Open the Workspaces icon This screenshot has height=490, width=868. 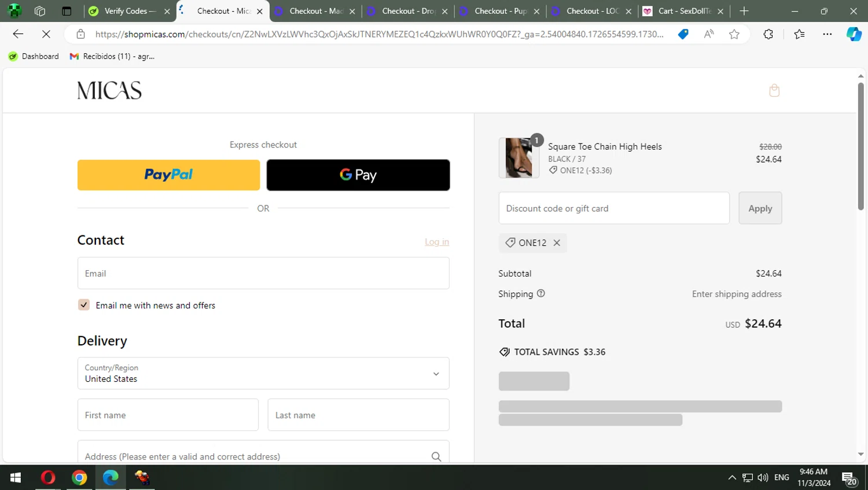(x=40, y=11)
